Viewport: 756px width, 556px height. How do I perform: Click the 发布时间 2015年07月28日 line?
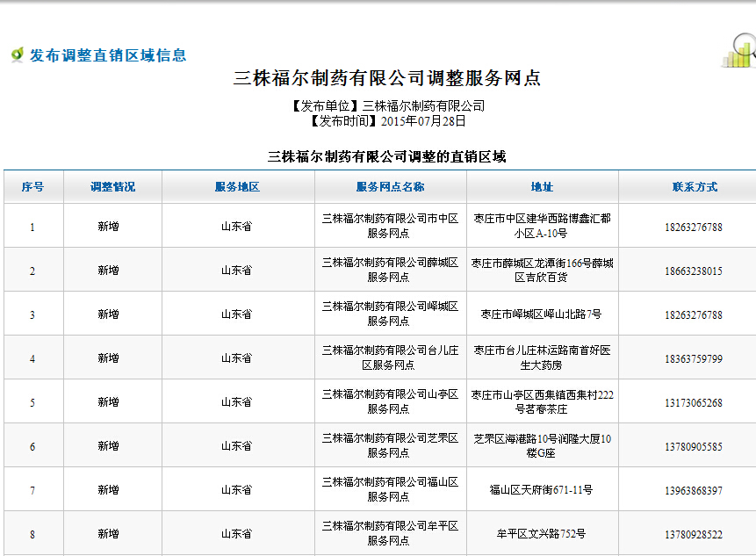click(389, 120)
